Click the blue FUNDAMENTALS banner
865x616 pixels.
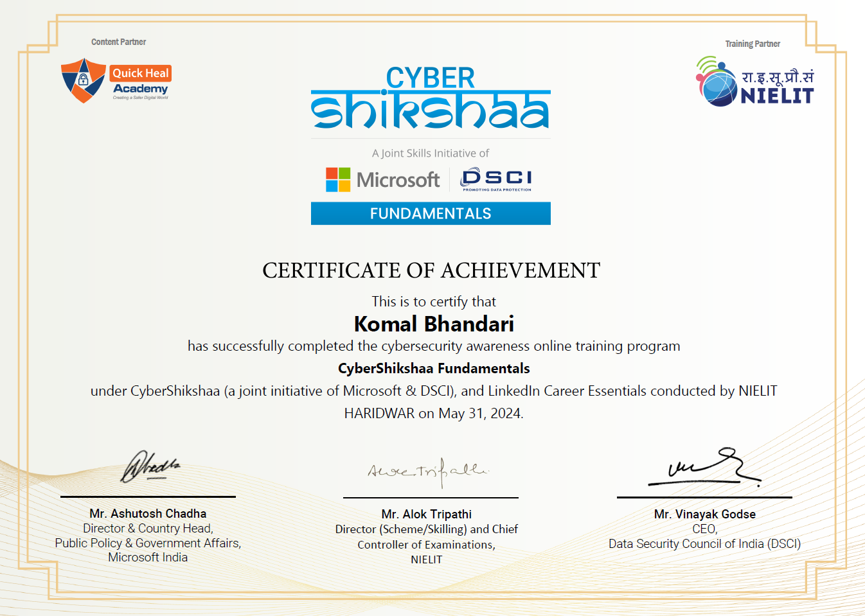(431, 213)
